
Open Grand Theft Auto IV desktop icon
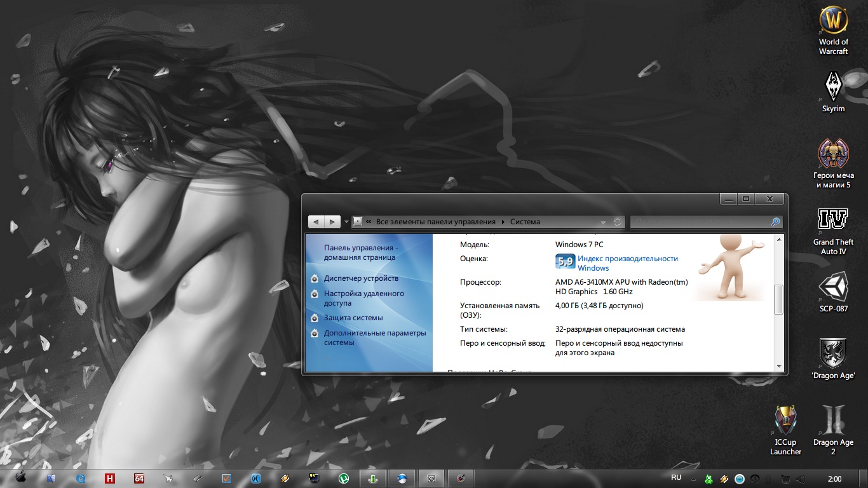pyautogui.click(x=833, y=231)
